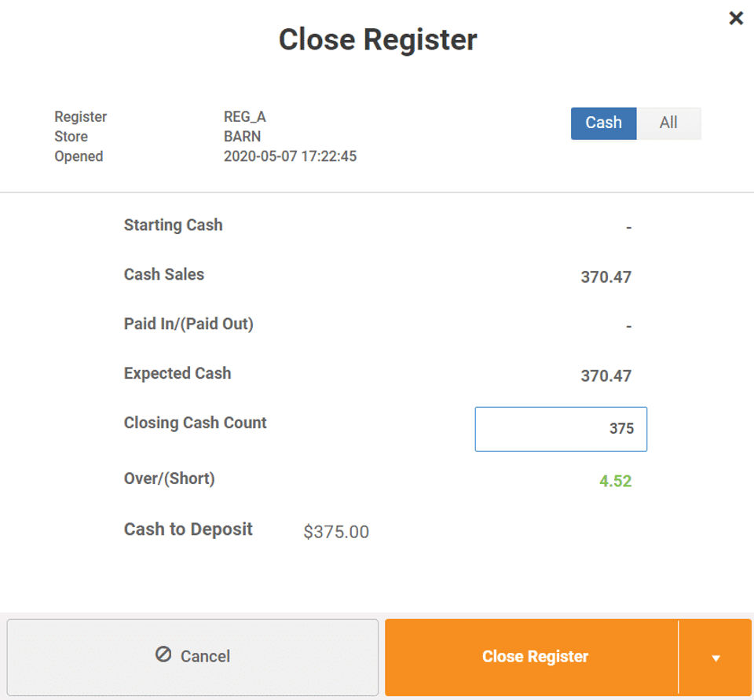Click the Starting Cash label

[173, 225]
